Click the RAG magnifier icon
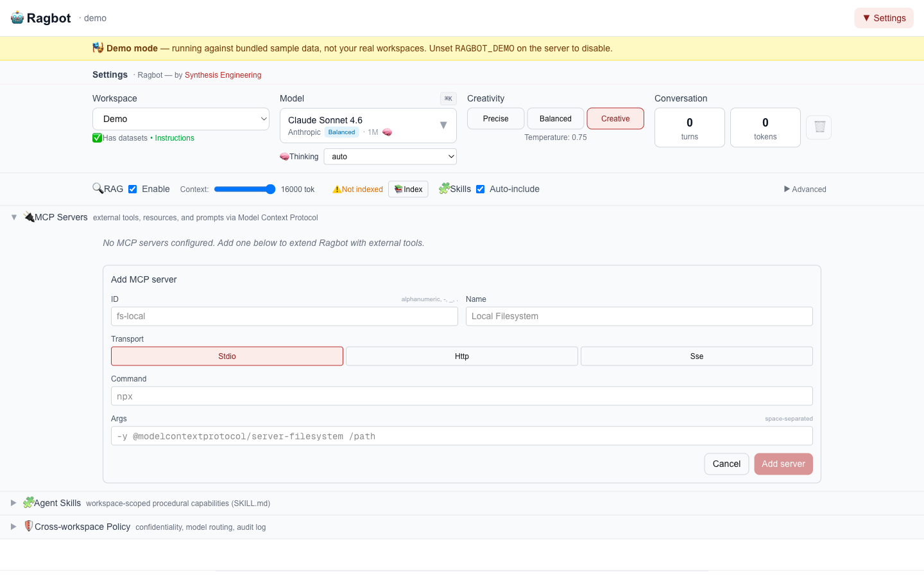The width and height of the screenshot is (924, 578). pos(98,188)
